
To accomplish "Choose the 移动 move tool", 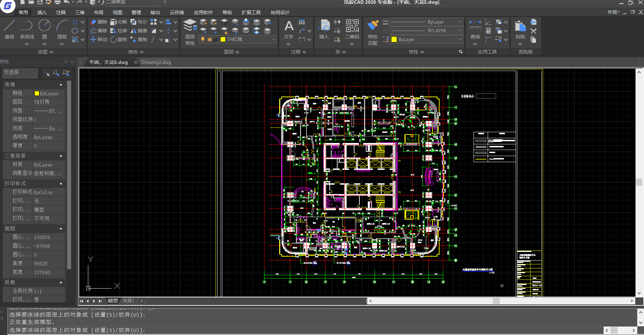I will (x=99, y=39).
